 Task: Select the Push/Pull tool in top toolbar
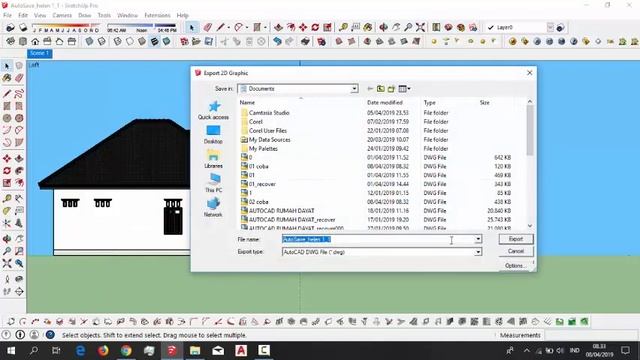click(278, 27)
